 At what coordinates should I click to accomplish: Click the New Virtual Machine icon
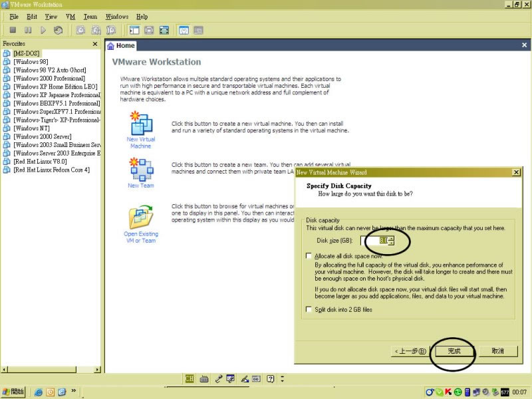pos(141,123)
